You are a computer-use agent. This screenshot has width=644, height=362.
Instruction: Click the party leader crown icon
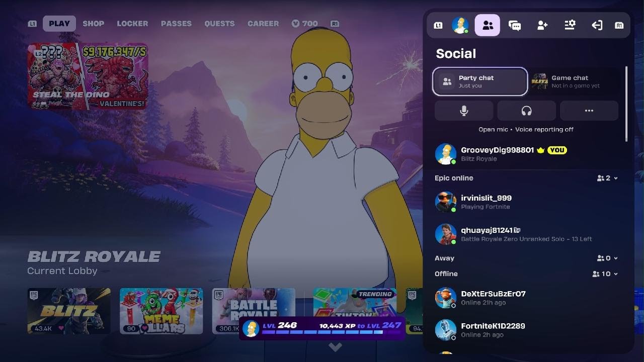coord(541,150)
